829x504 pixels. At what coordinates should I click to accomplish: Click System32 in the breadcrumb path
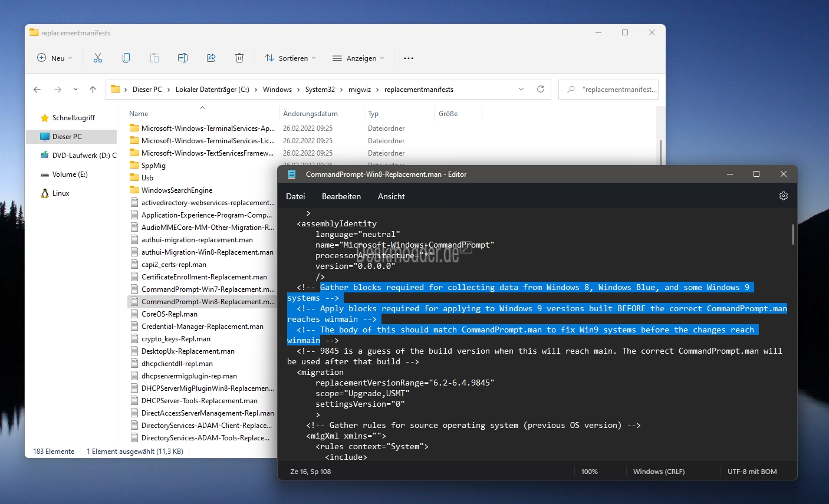[320, 90]
